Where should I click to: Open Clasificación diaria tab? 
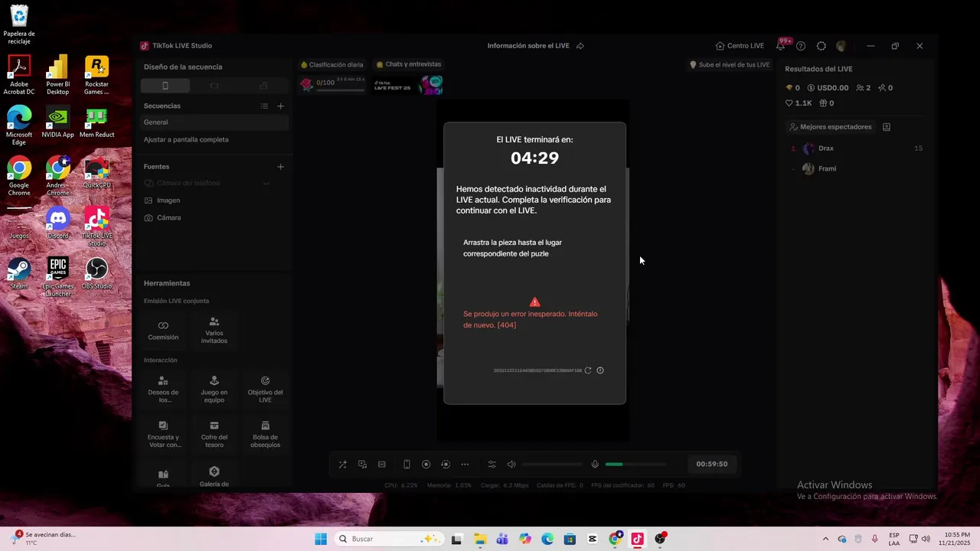[332, 65]
